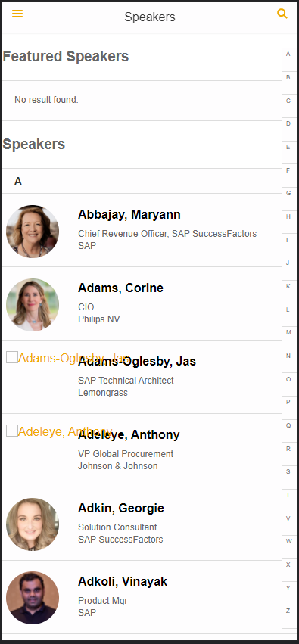
Task: Select Corine Adams's profile photo
Action: point(33,305)
